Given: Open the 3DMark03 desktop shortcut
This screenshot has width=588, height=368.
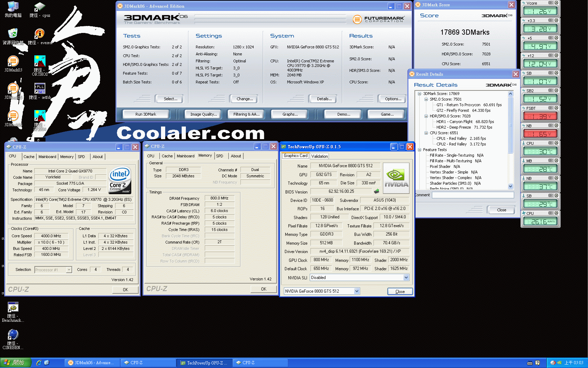Looking at the screenshot, I should click(13, 62).
